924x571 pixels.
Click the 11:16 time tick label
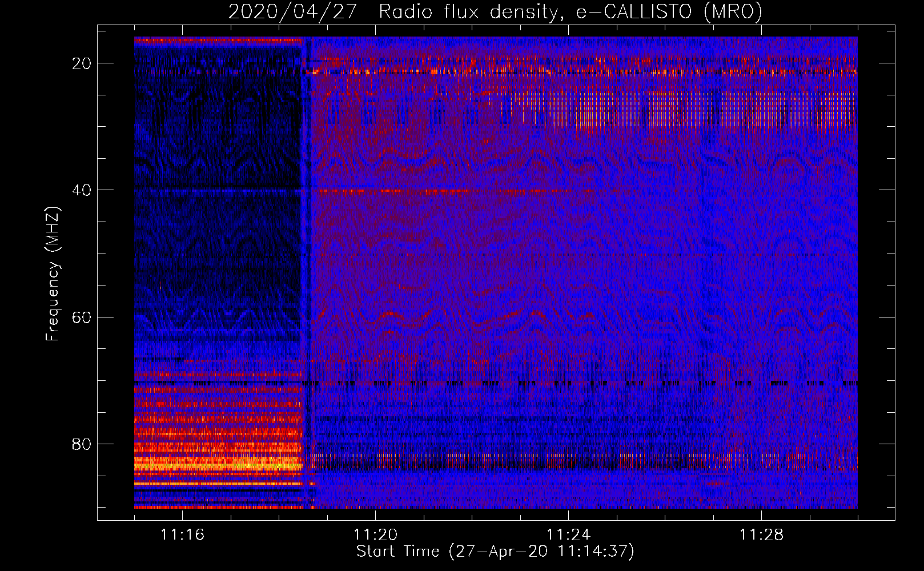coord(182,535)
